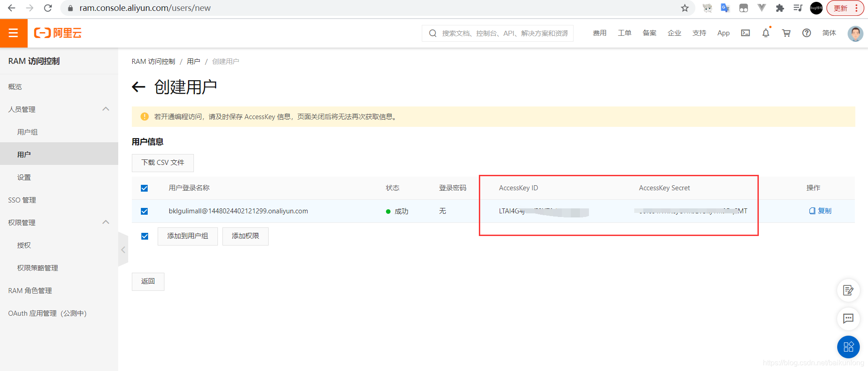
Task: Select 用户 in the sidebar
Action: click(59, 154)
